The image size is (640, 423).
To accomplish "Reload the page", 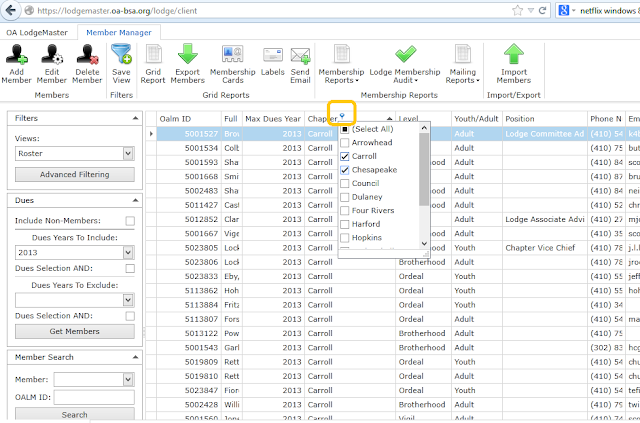I will pos(542,11).
